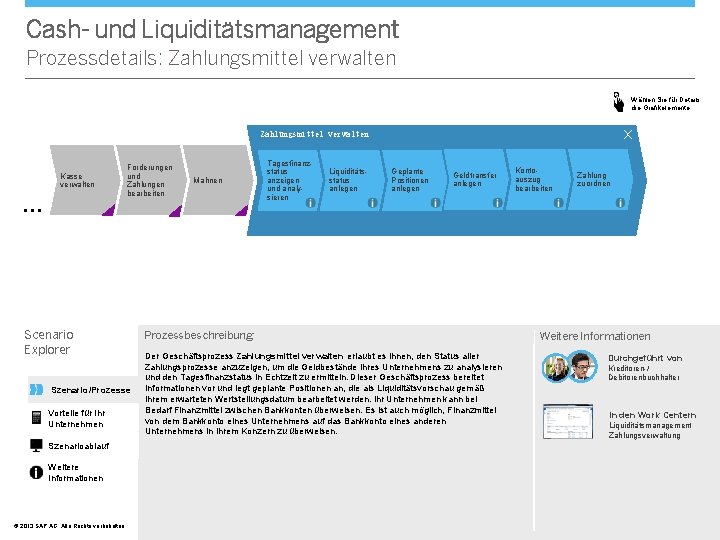
Task: Select Zahlung zuordnen step
Action: pyautogui.click(x=599, y=180)
